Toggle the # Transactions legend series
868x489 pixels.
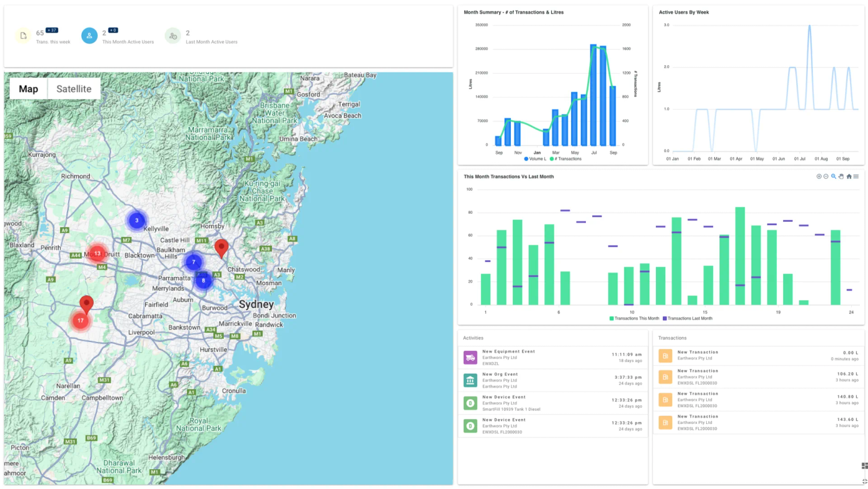pyautogui.click(x=565, y=159)
